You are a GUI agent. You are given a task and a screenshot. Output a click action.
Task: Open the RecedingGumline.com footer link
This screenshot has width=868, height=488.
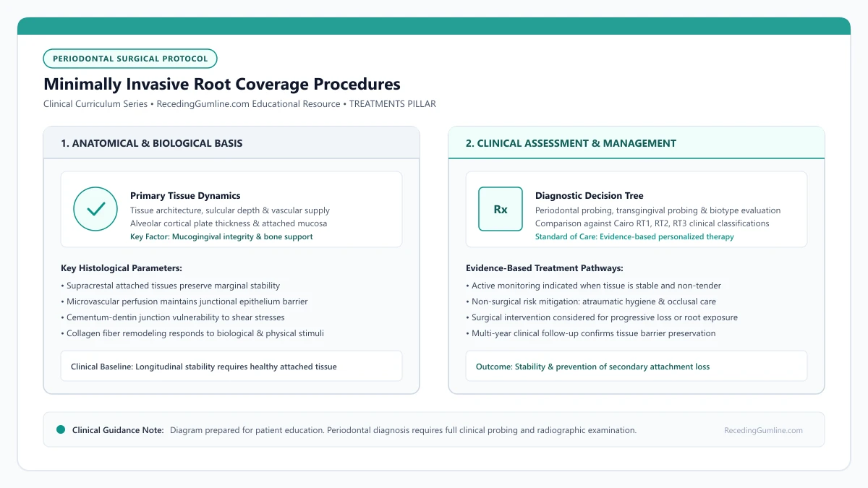(x=763, y=430)
